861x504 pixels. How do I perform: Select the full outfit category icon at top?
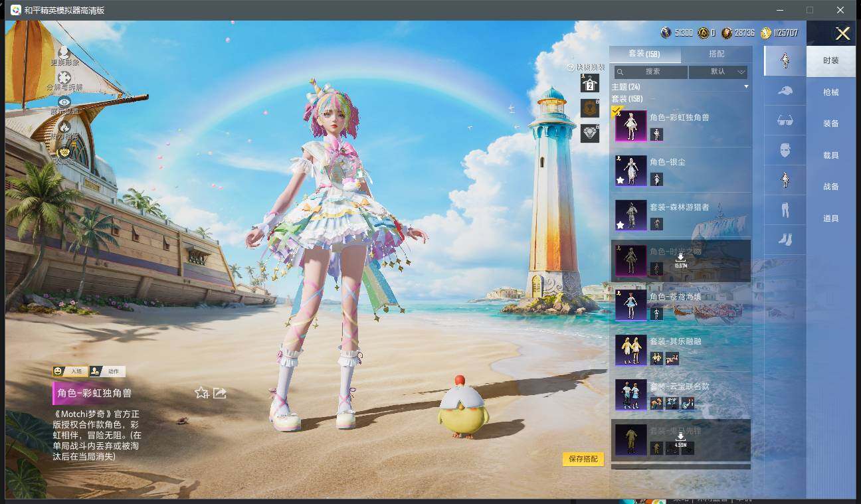[x=785, y=60]
